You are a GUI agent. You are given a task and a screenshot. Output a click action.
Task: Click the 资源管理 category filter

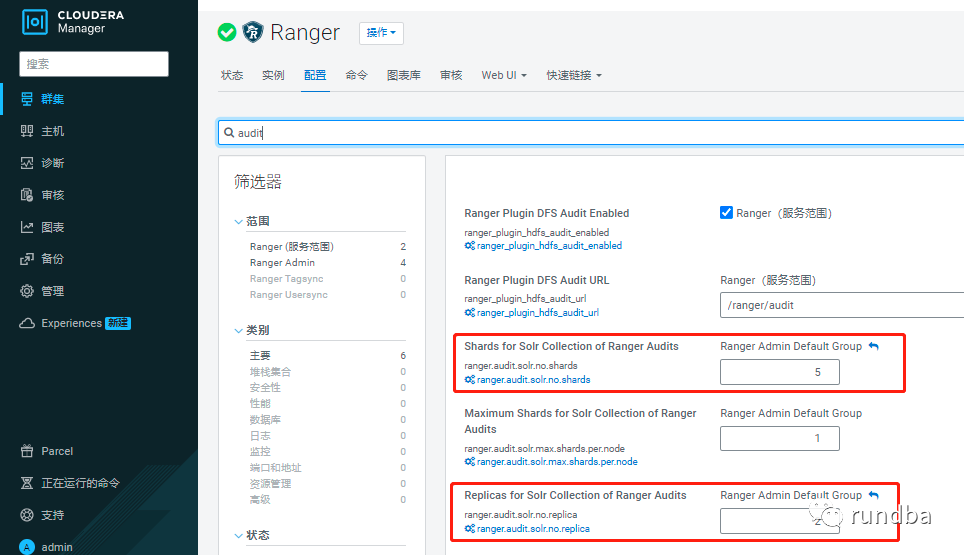click(x=271, y=483)
